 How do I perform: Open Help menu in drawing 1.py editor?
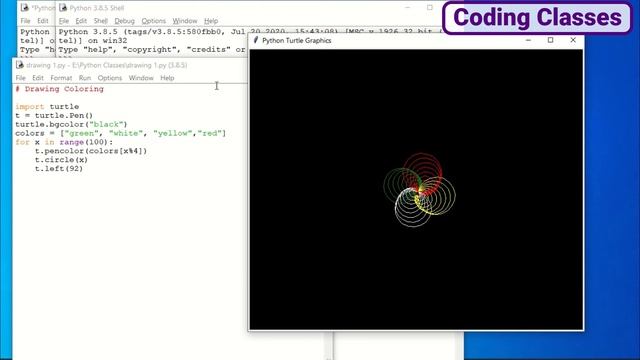pos(167,78)
